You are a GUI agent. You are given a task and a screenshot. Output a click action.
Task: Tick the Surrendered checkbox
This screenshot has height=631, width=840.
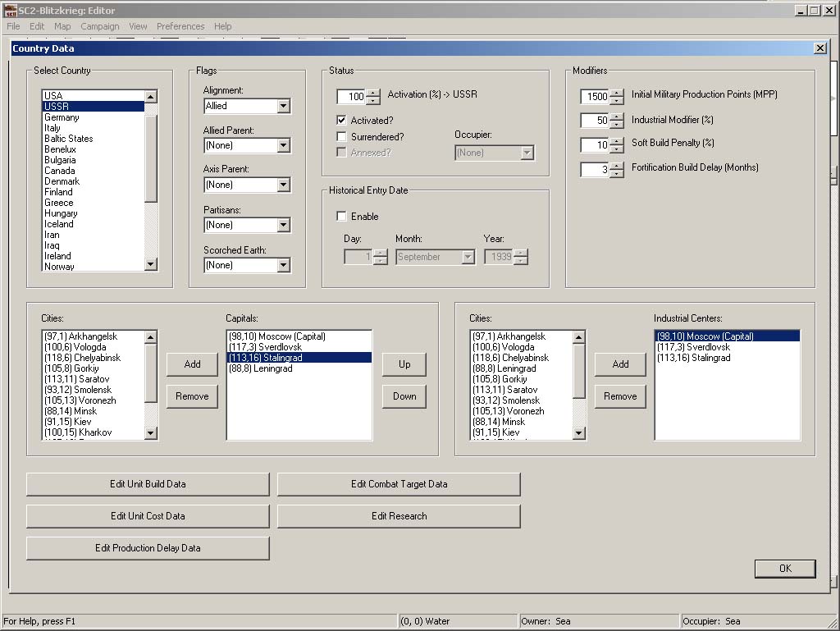point(342,137)
